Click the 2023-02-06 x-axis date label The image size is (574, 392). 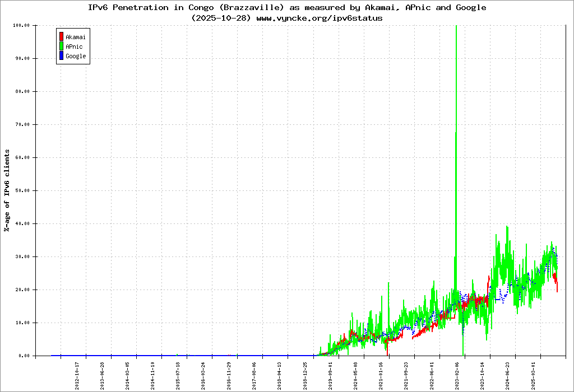[x=457, y=374]
